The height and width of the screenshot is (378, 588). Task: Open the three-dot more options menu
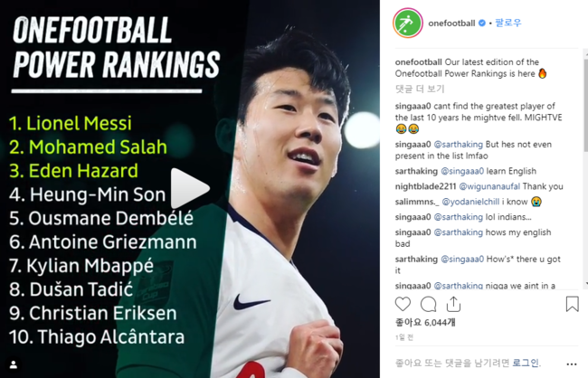point(572,364)
